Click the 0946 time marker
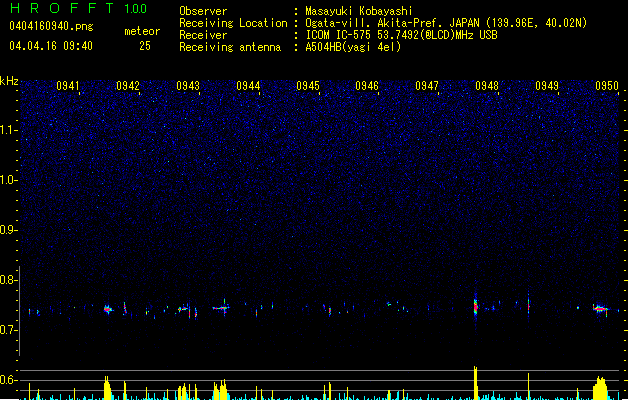Image resolution: width=629 pixels, height=400 pixels. click(367, 86)
